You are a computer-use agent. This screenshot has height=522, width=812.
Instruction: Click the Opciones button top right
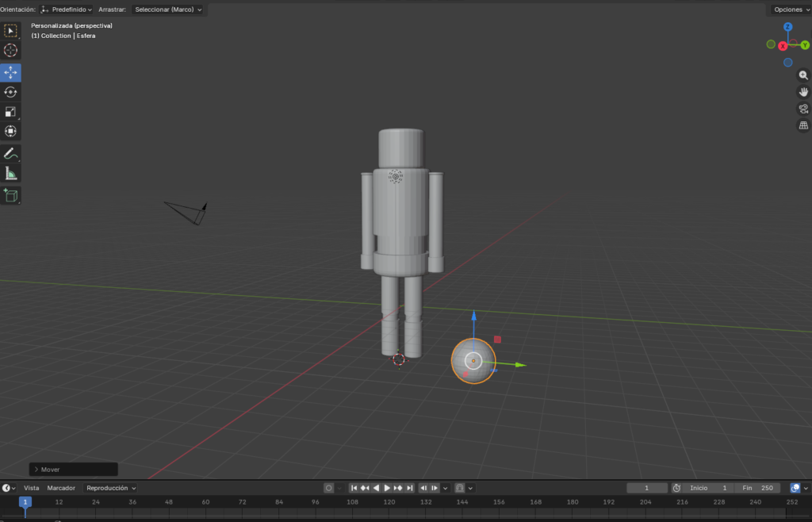pyautogui.click(x=790, y=10)
